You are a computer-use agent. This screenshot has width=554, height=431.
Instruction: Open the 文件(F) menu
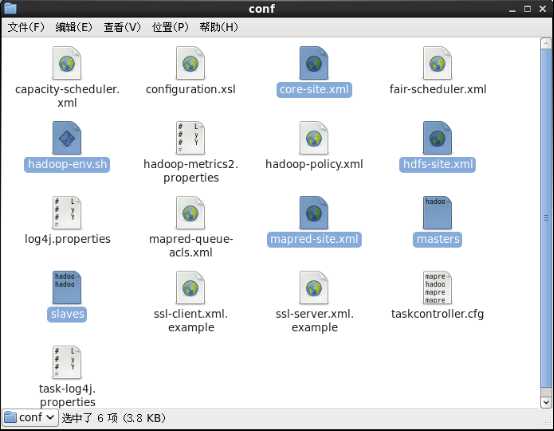click(x=26, y=27)
